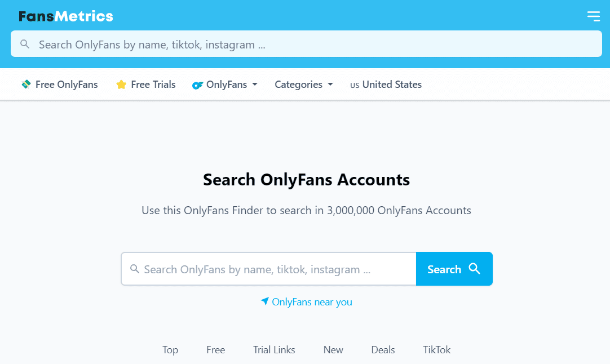This screenshot has height=364, width=610.
Task: Click the money icon beside Free OnlyFans
Action: click(x=26, y=85)
